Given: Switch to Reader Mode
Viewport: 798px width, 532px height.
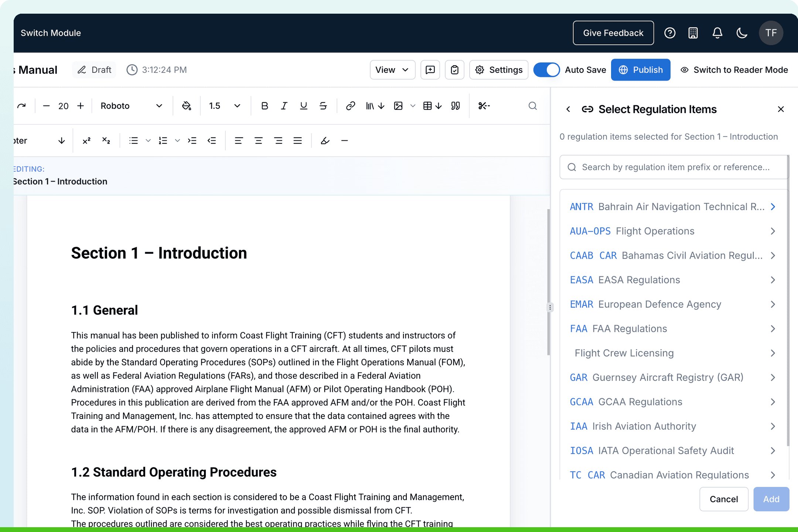Looking at the screenshot, I should coord(734,70).
